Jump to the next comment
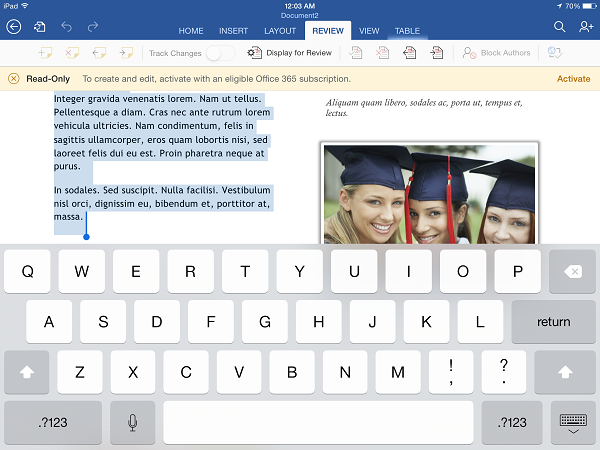The height and width of the screenshot is (450, 600). pos(126,53)
